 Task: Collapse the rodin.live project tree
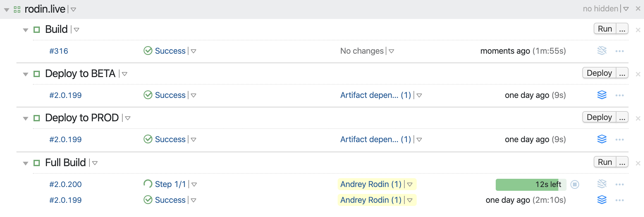pyautogui.click(x=6, y=10)
